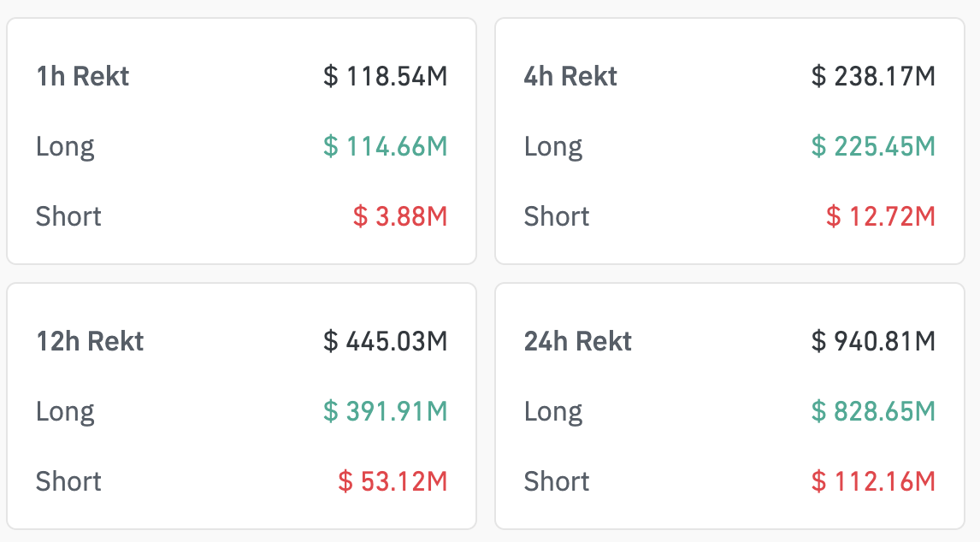The height and width of the screenshot is (542, 980).
Task: Select the 12h total value $445.03M
Action: coord(385,342)
